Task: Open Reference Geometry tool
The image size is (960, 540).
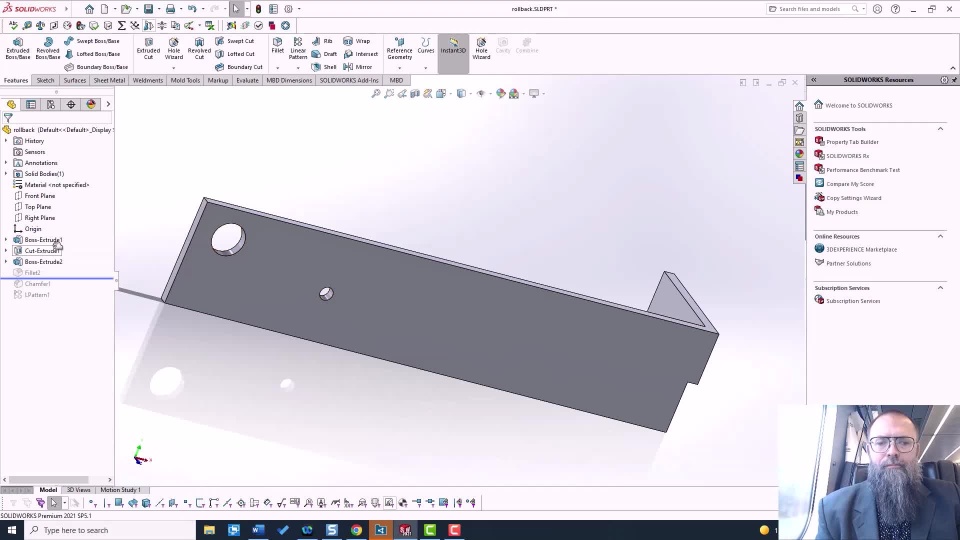Action: [399, 48]
